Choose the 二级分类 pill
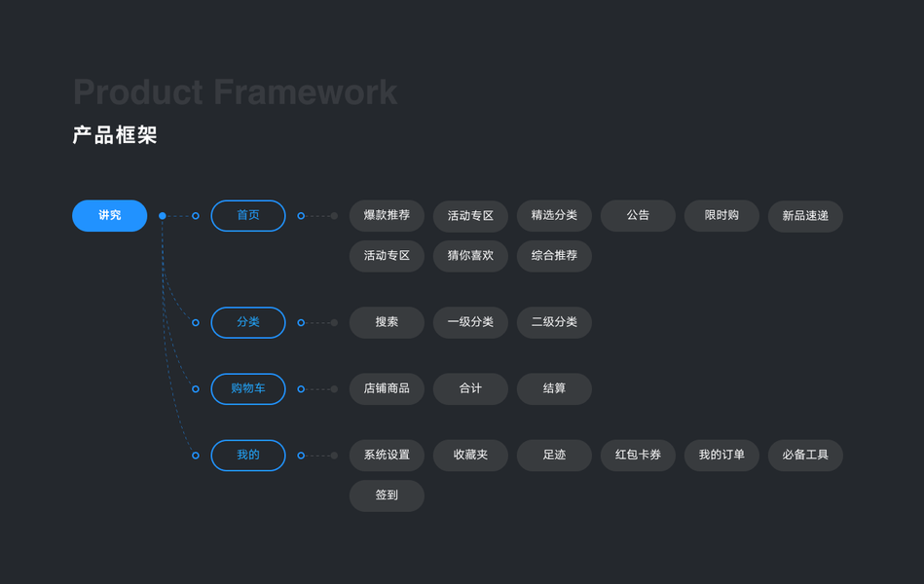This screenshot has height=584, width=924. point(554,322)
